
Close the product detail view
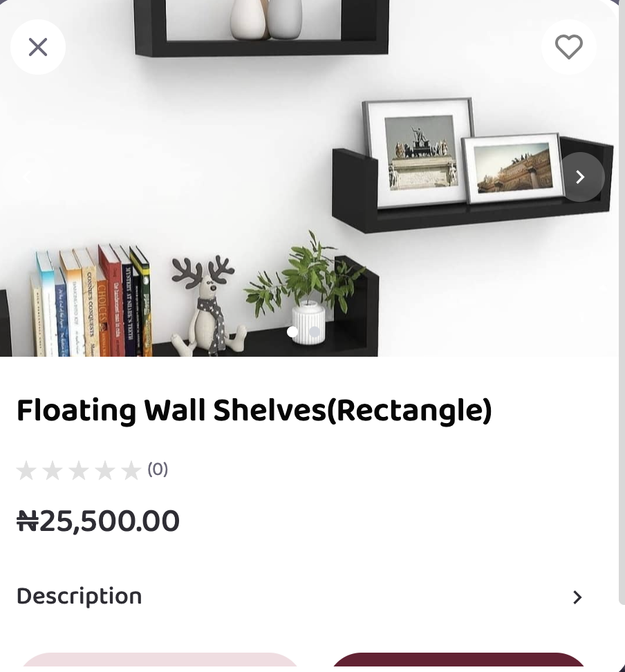38,47
